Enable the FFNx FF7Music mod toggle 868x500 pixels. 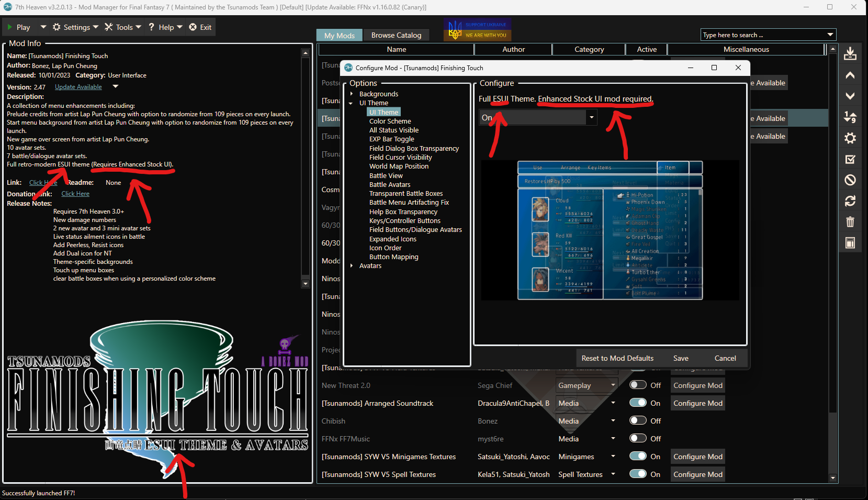click(x=638, y=438)
